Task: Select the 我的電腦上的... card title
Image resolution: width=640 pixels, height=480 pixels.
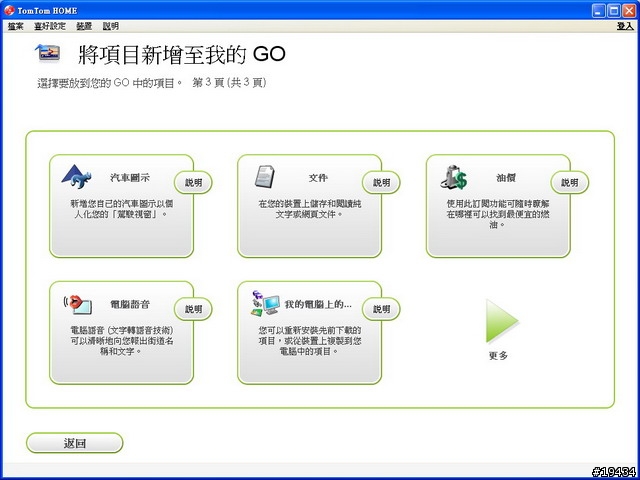Action: 318,304
